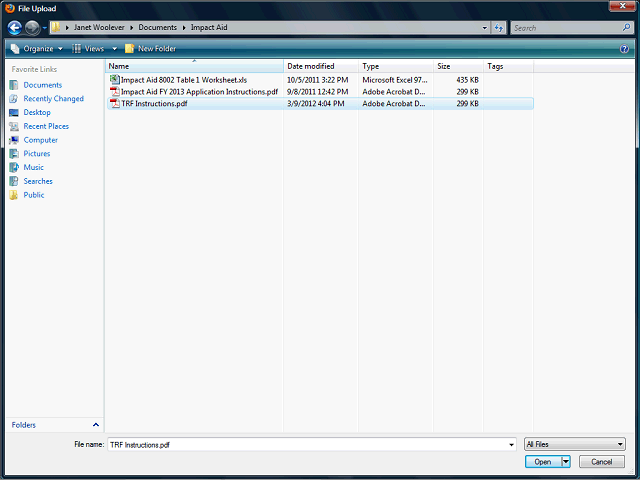Sort by the Date modified column header

(x=321, y=66)
